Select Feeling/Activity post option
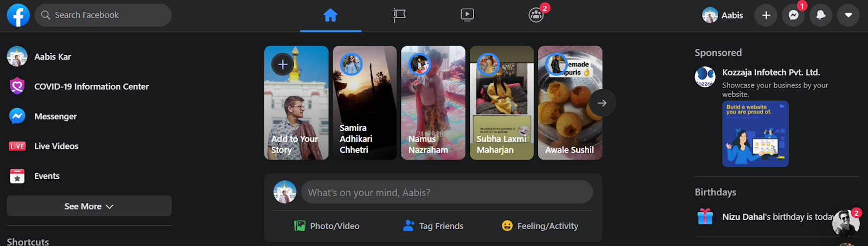The width and height of the screenshot is (868, 246). click(540, 226)
